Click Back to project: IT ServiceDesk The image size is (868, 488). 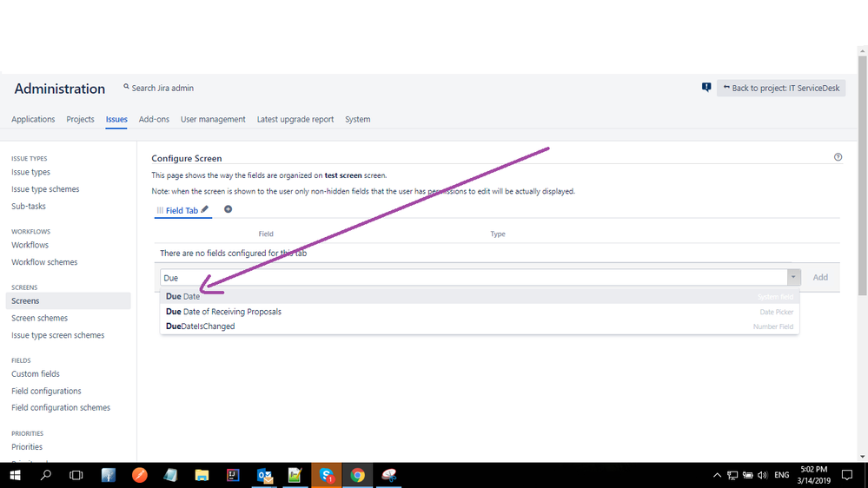[x=781, y=88]
